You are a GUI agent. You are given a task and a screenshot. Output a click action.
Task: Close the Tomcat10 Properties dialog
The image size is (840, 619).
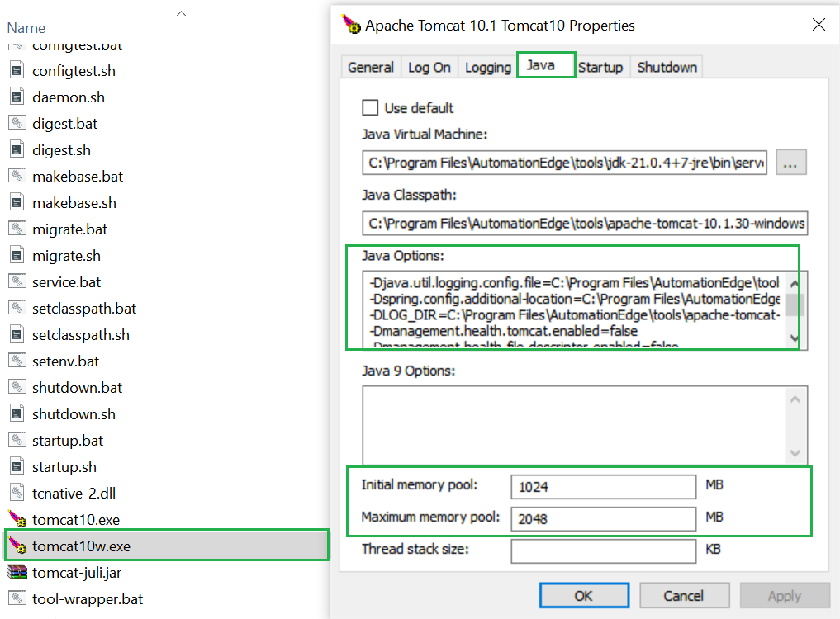[819, 24]
